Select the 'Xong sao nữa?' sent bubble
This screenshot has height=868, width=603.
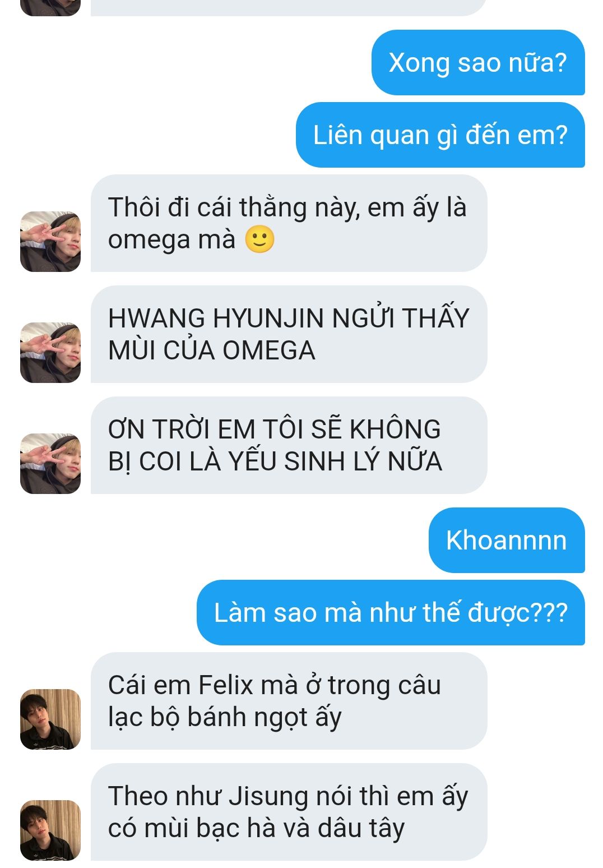point(478,62)
